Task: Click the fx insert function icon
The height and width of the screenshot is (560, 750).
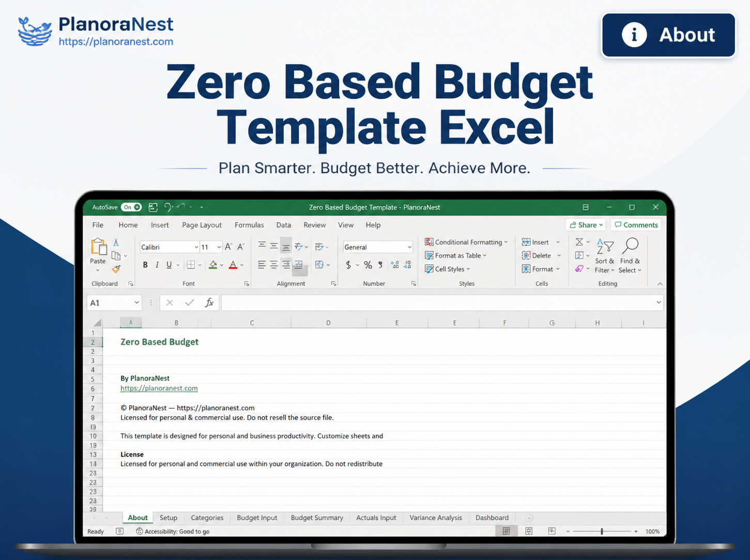Action: coord(209,303)
